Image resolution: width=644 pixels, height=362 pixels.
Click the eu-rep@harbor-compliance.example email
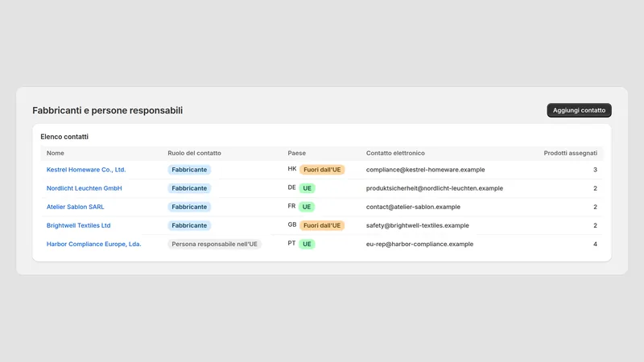click(419, 244)
